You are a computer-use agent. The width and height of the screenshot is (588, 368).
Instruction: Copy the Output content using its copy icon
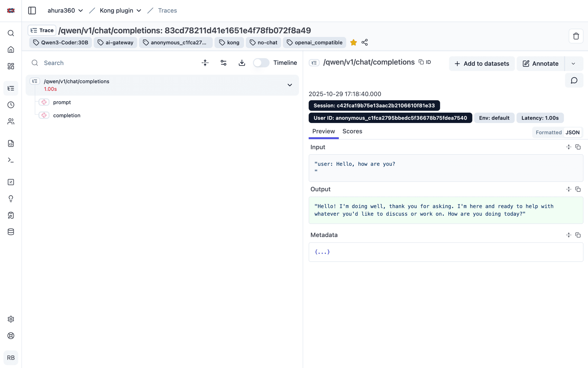[578, 189]
